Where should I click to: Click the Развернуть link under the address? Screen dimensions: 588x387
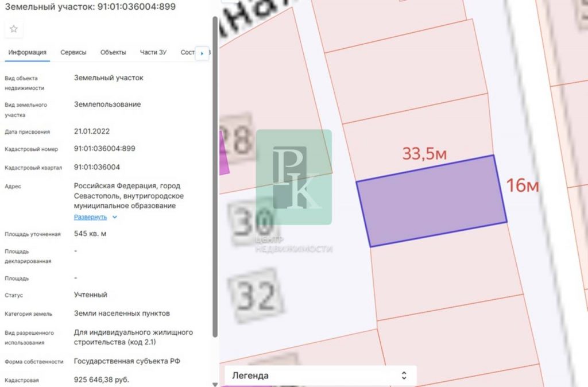pyautogui.click(x=90, y=217)
